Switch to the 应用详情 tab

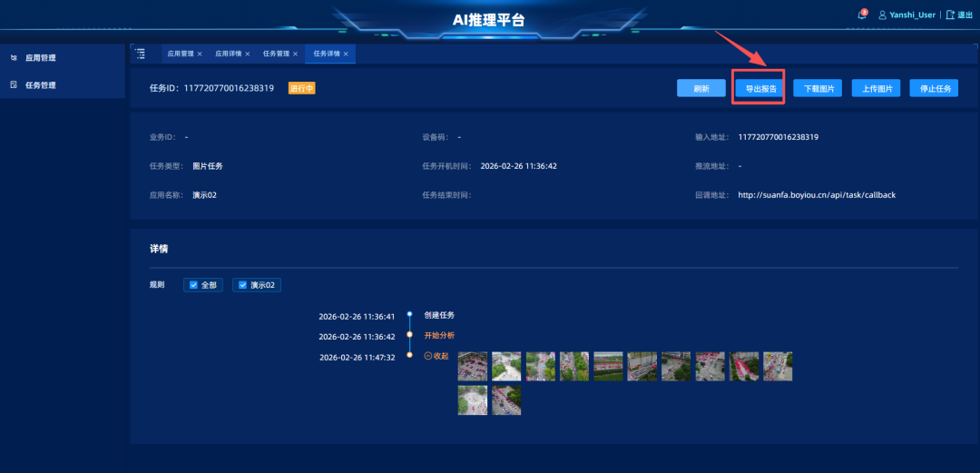click(229, 54)
